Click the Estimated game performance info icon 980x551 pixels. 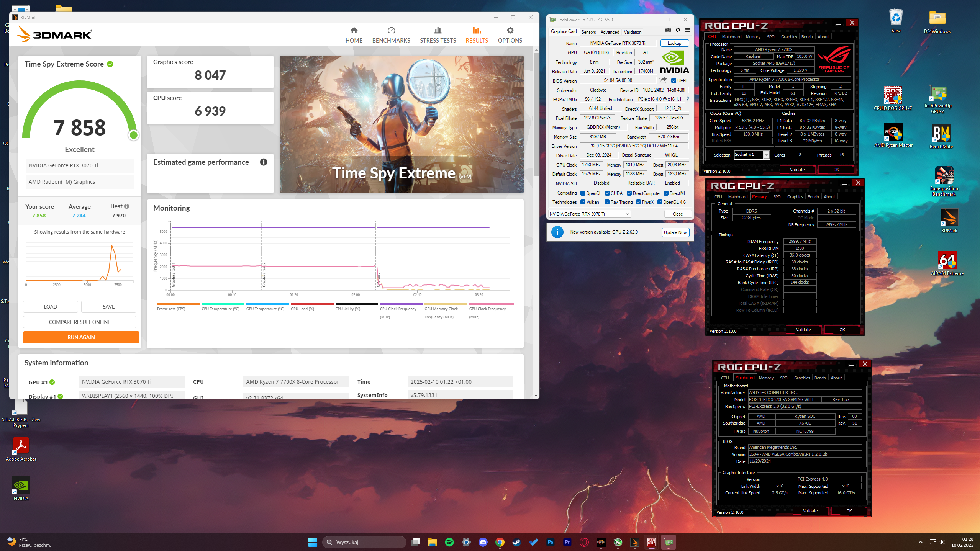(x=264, y=162)
